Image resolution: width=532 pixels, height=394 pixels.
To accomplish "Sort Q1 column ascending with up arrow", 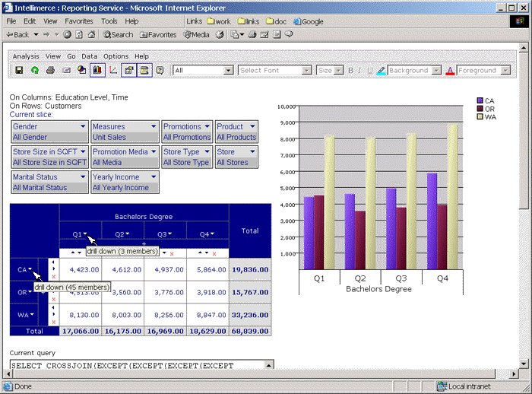I will (73, 253).
